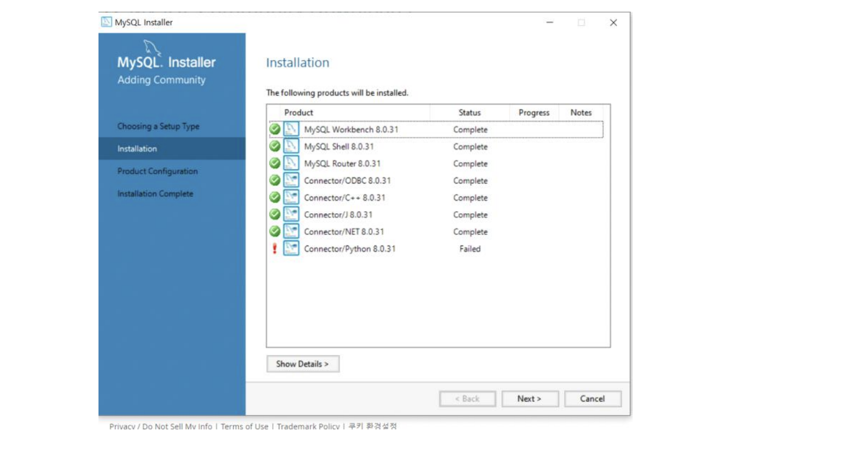Select the Connector/J 8.0.31 row text
The width and height of the screenshot is (868, 450).
pos(338,214)
